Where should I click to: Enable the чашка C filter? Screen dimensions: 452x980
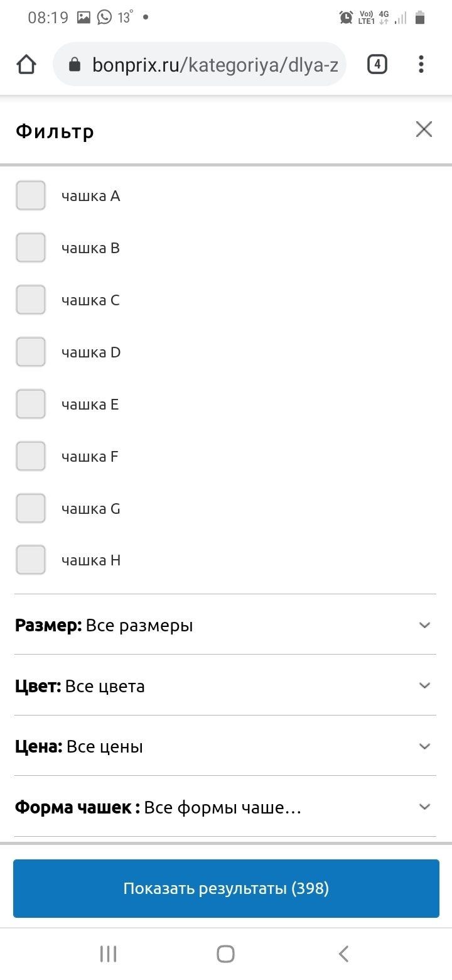[x=31, y=300]
